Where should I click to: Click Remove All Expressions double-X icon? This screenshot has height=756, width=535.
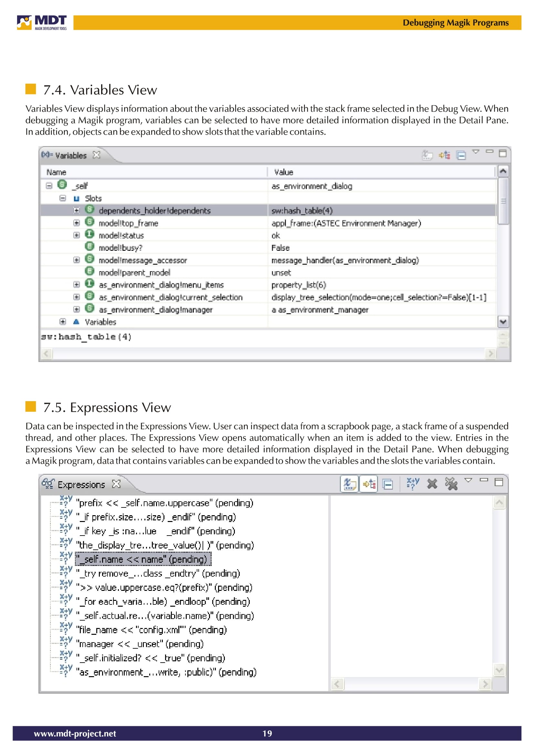click(x=451, y=484)
